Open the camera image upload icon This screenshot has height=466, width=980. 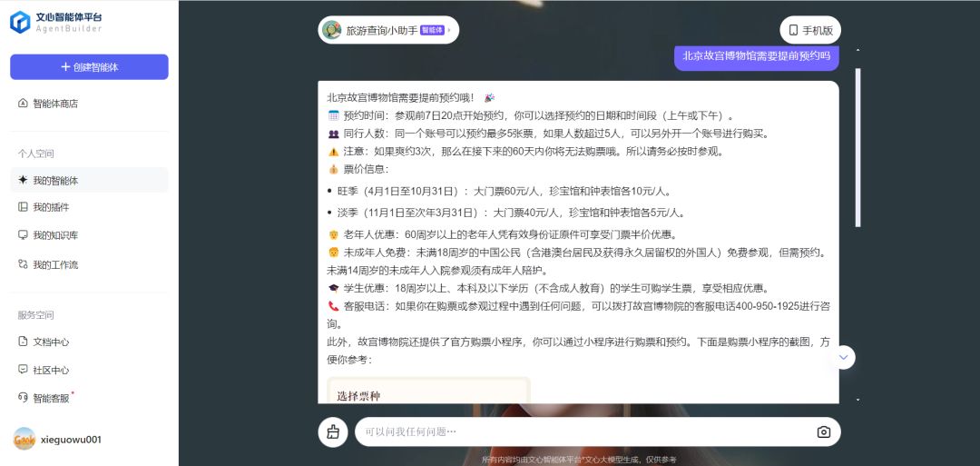point(823,432)
